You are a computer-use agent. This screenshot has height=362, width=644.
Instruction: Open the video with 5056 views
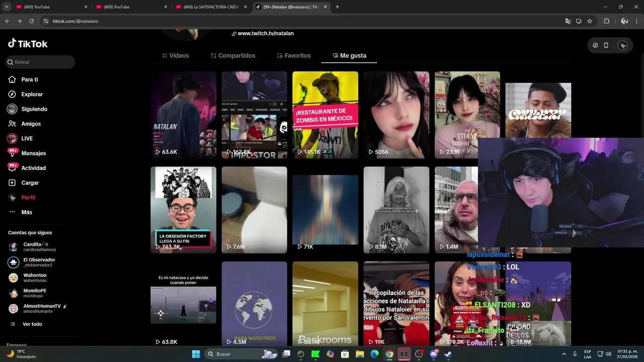(396, 115)
